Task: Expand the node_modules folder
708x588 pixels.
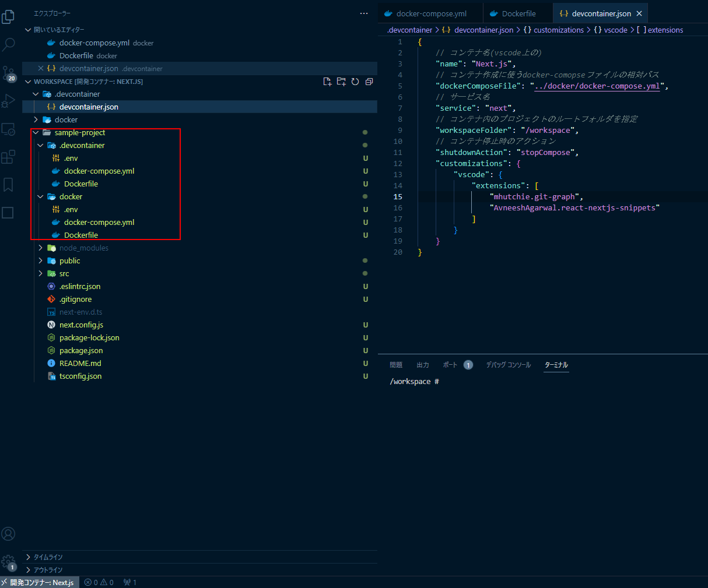Action: click(200, 248)
